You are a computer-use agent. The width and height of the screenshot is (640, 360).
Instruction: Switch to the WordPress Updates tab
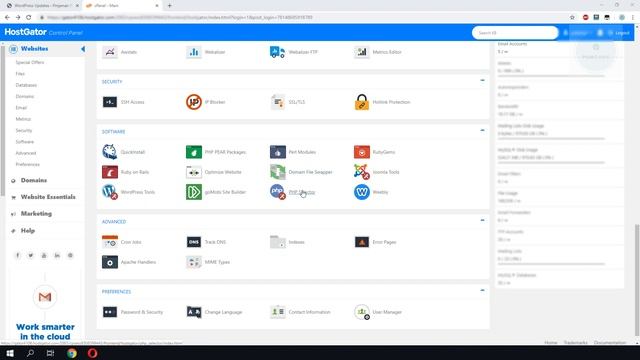(x=42, y=6)
